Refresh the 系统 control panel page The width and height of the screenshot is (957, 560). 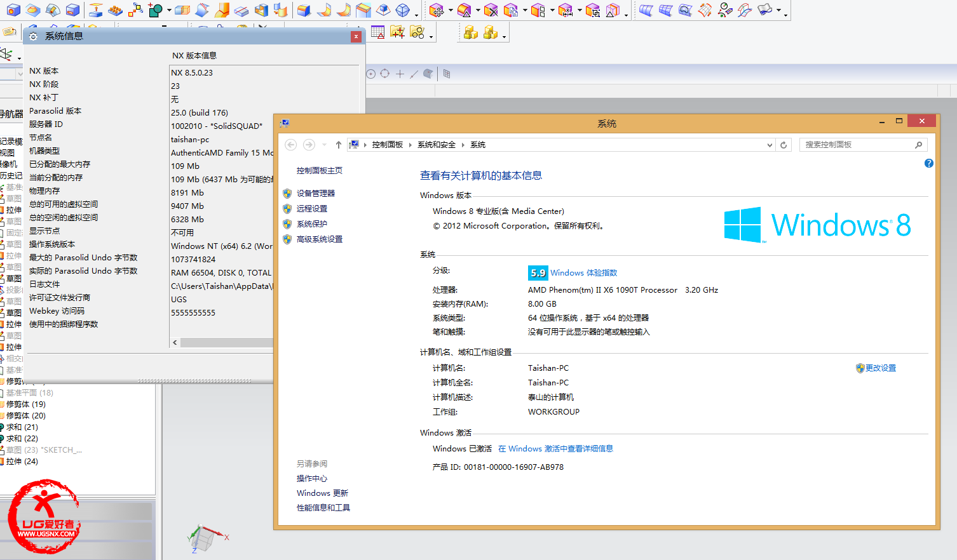tap(784, 145)
